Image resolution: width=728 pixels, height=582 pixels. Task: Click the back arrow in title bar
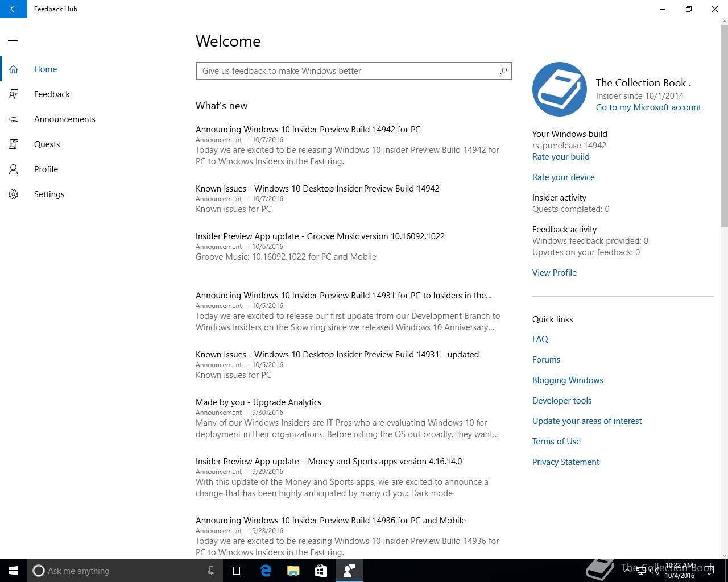[14, 9]
